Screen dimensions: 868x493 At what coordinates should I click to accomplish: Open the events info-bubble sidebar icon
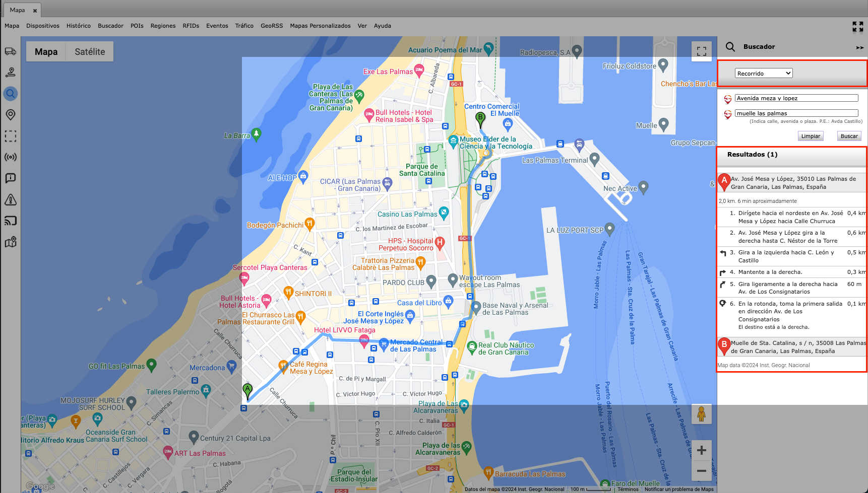pos(10,178)
